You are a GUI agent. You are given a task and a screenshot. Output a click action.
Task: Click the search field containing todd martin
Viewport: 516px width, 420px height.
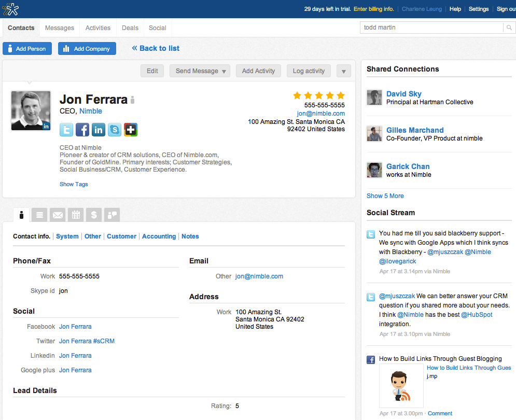click(431, 28)
